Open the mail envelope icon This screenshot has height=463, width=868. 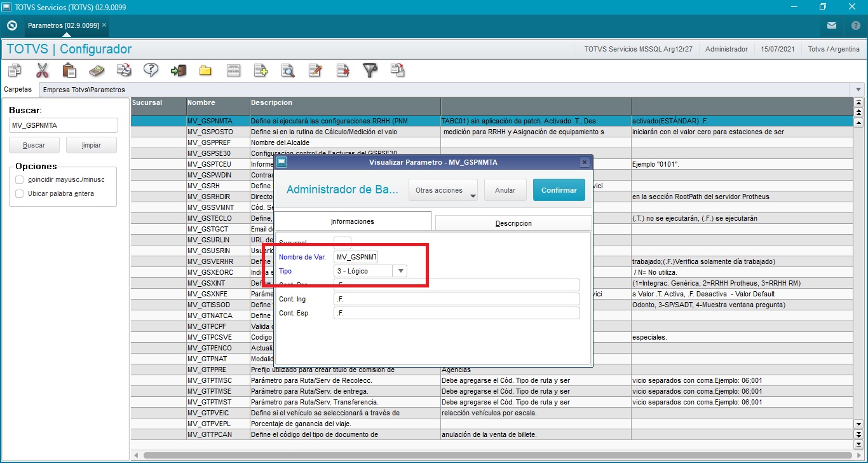(832, 25)
